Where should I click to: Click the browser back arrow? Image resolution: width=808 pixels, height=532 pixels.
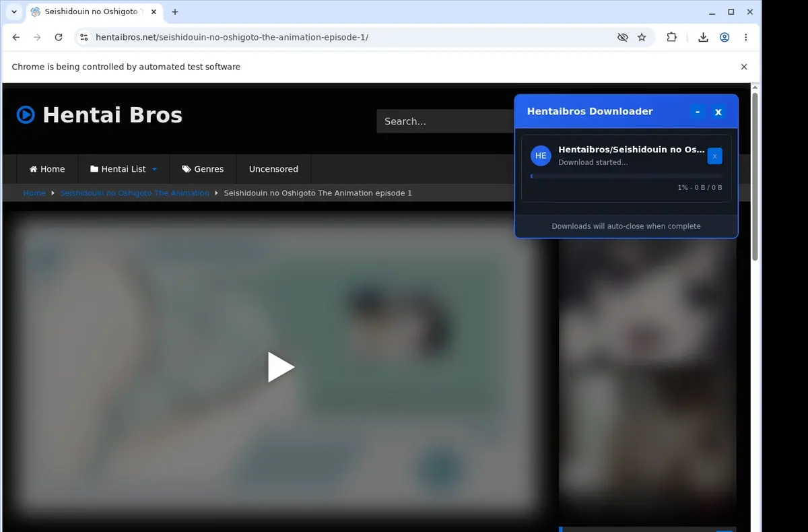click(x=16, y=38)
